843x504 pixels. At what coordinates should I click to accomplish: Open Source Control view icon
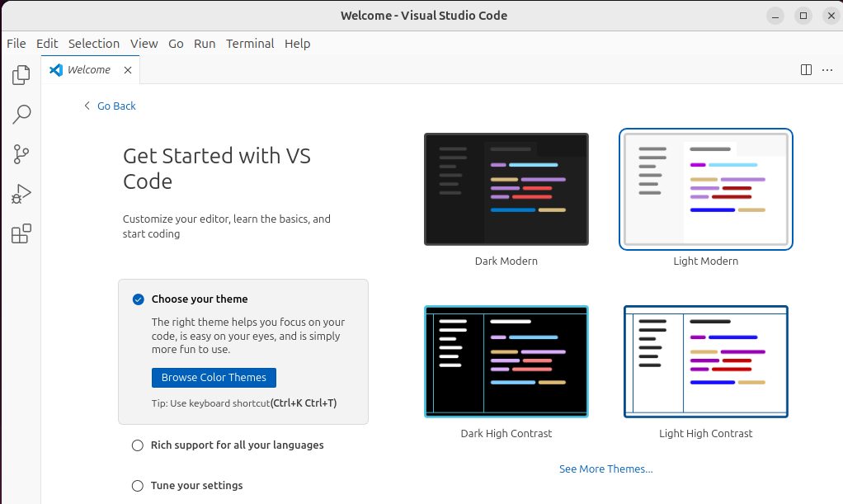click(x=21, y=154)
